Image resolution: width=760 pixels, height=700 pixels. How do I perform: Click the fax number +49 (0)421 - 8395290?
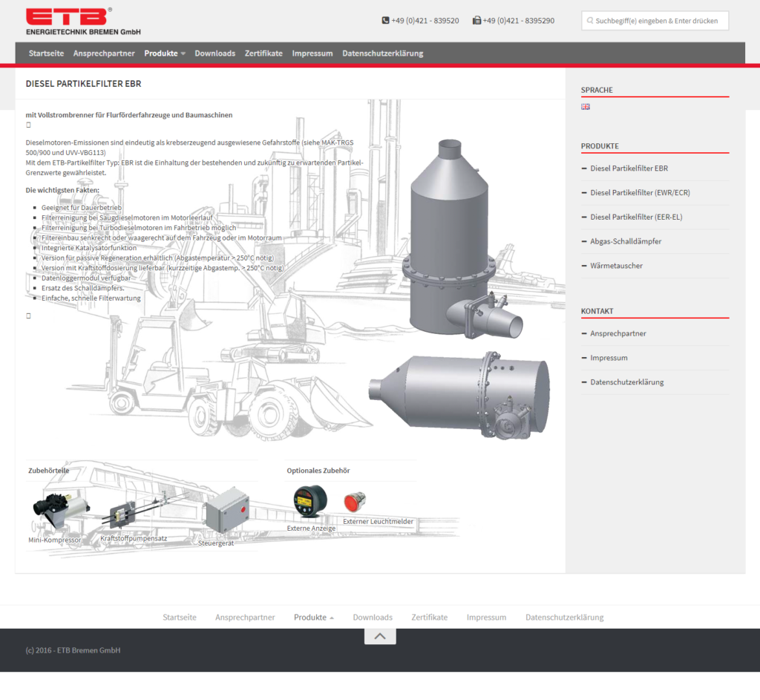point(519,20)
